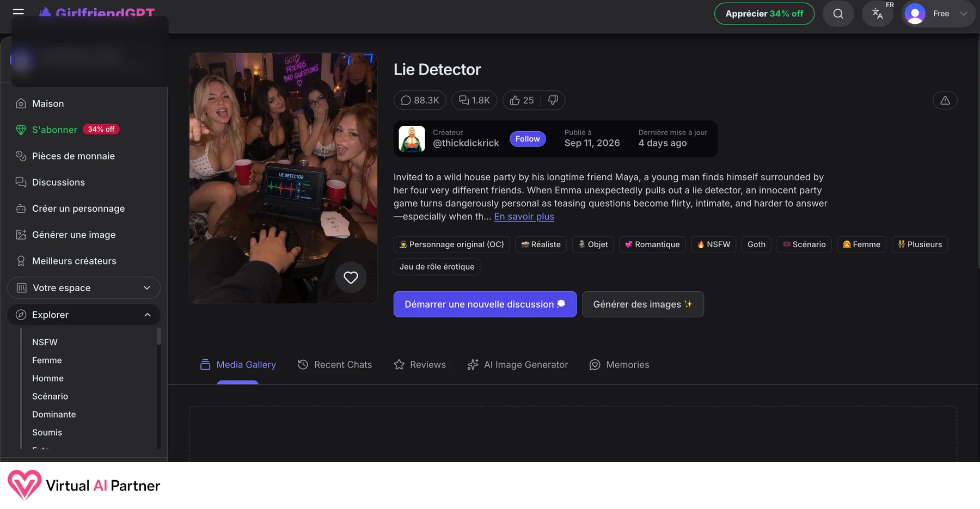This screenshot has height=509, width=980.
Task: Like the character with thumbs-up
Action: pos(522,100)
